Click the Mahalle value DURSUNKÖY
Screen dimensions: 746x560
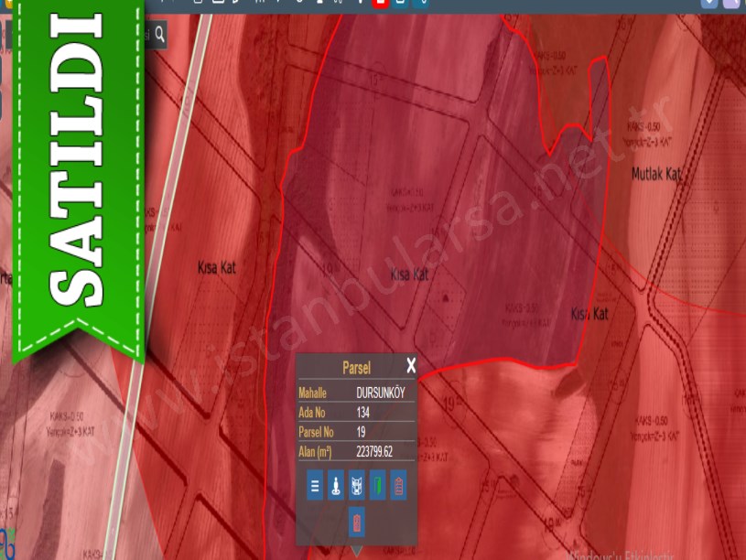click(380, 393)
